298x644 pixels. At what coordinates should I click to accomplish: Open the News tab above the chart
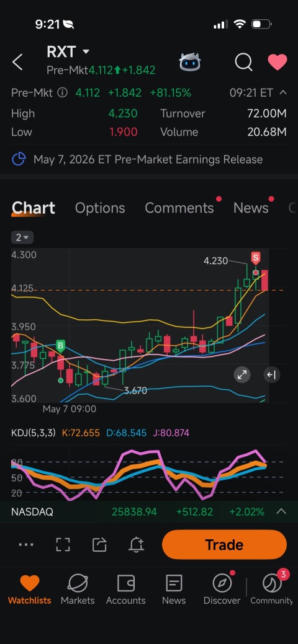click(251, 208)
